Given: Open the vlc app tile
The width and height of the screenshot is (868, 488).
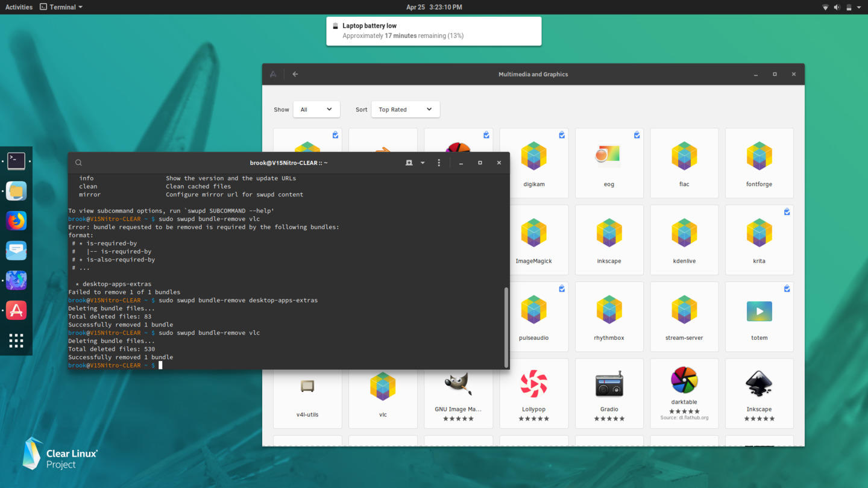Looking at the screenshot, I should pos(383,398).
